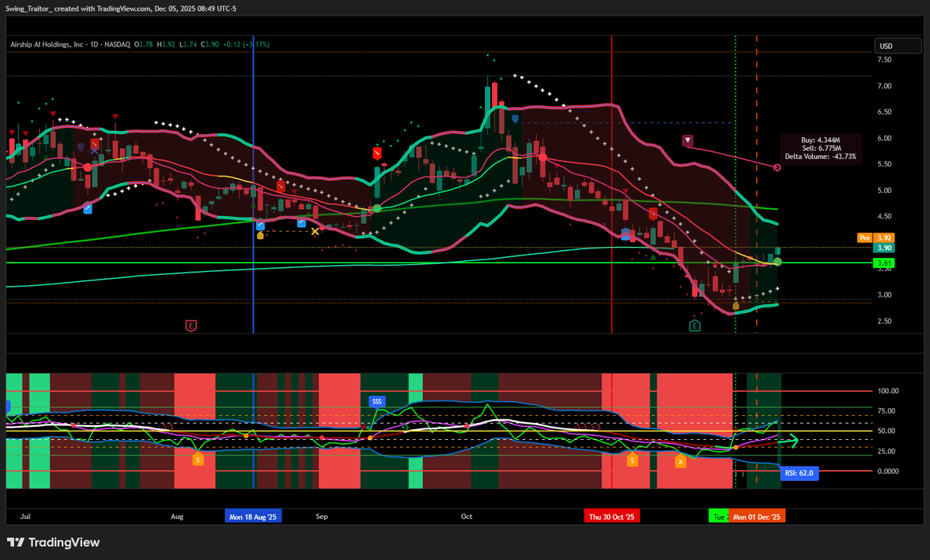Click the orange X label in RSI pane
This screenshot has width=930, height=560.
click(x=680, y=461)
